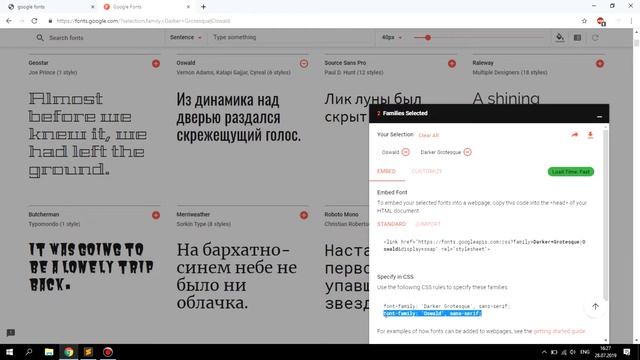Screen dimensions: 640x360
Task: Show hidden system tray icons
Action: [544, 352]
